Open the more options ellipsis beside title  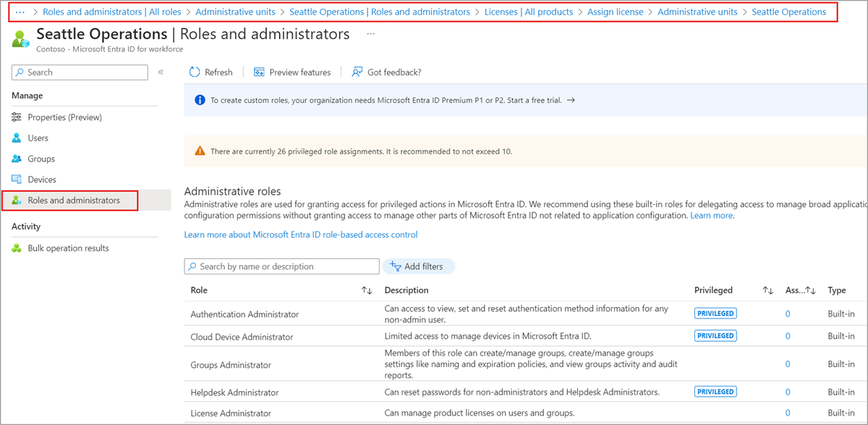pyautogui.click(x=370, y=34)
